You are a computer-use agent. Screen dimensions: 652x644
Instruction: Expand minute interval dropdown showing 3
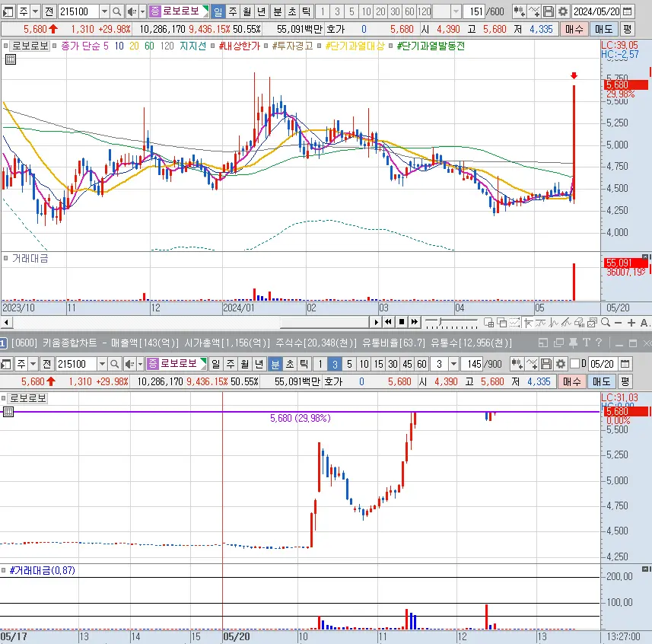pyautogui.click(x=453, y=364)
